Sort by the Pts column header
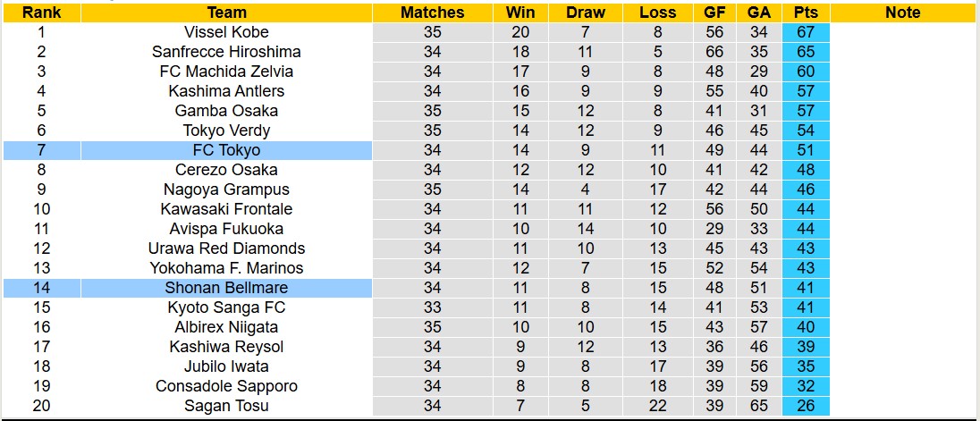The image size is (980, 421). (806, 13)
